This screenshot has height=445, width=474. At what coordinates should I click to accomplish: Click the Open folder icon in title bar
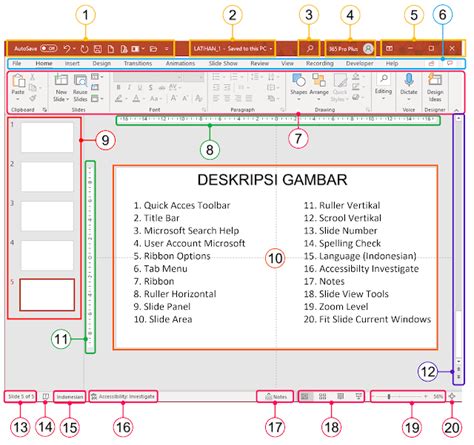(153, 49)
